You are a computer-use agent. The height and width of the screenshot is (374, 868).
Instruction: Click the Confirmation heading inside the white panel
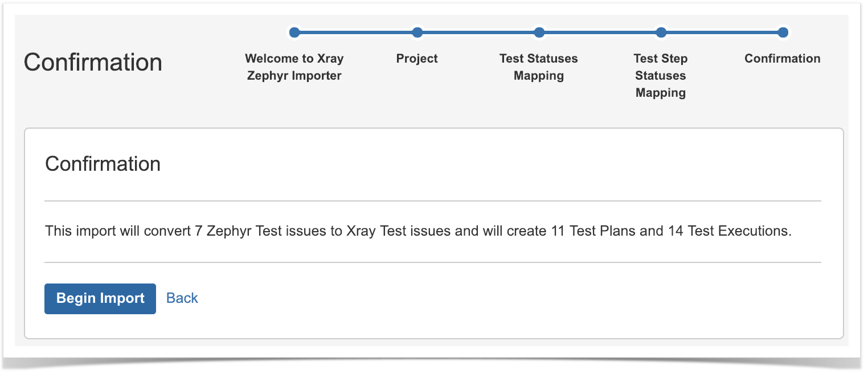pyautogui.click(x=103, y=164)
